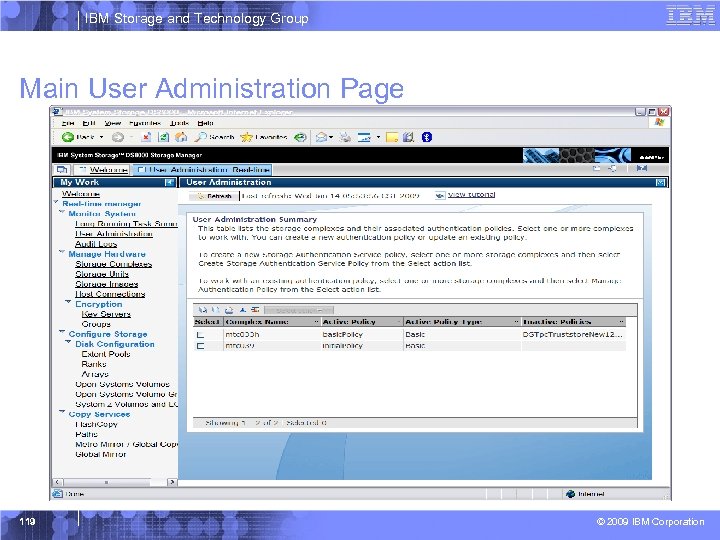Open FlashCopy under Copy Services
Viewport: 720px width, 540px height.
[96, 424]
